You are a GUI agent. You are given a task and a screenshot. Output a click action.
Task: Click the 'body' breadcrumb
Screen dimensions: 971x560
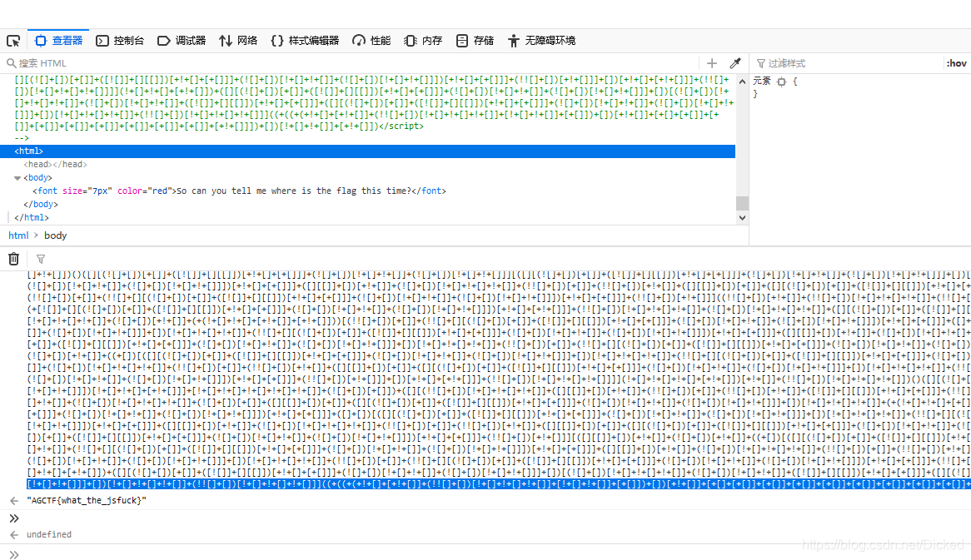(x=55, y=235)
